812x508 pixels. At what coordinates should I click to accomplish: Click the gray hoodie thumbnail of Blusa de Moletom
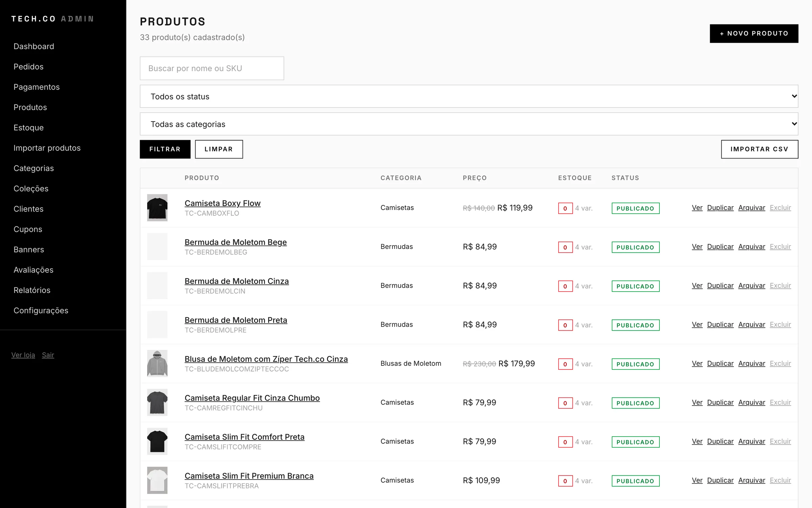pyautogui.click(x=157, y=363)
